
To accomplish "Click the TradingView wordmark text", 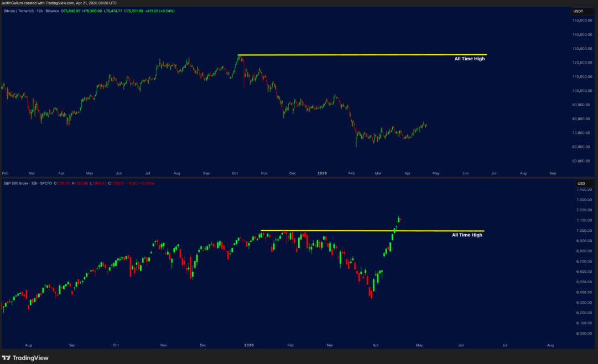I will pos(30,358).
